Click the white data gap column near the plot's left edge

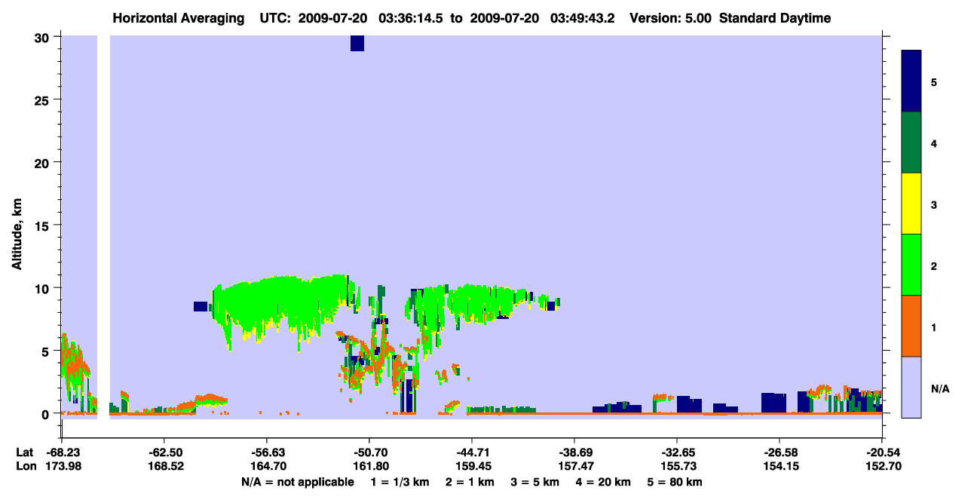click(104, 226)
